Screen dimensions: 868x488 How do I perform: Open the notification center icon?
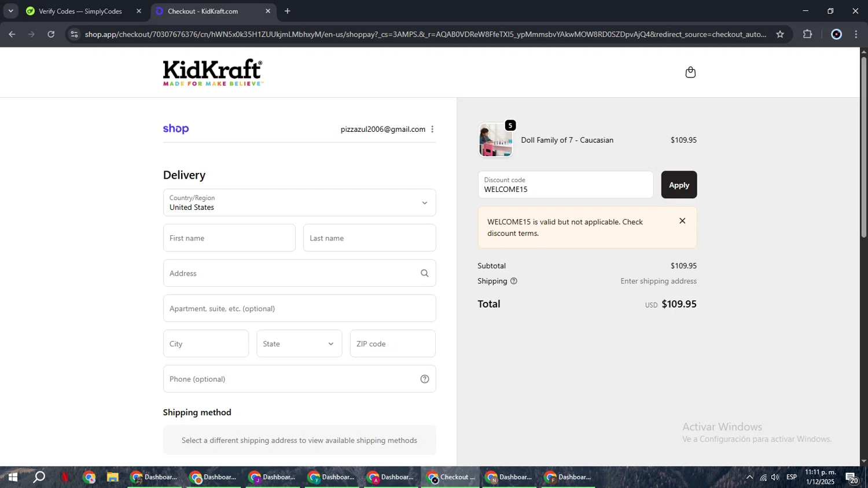[852, 478]
